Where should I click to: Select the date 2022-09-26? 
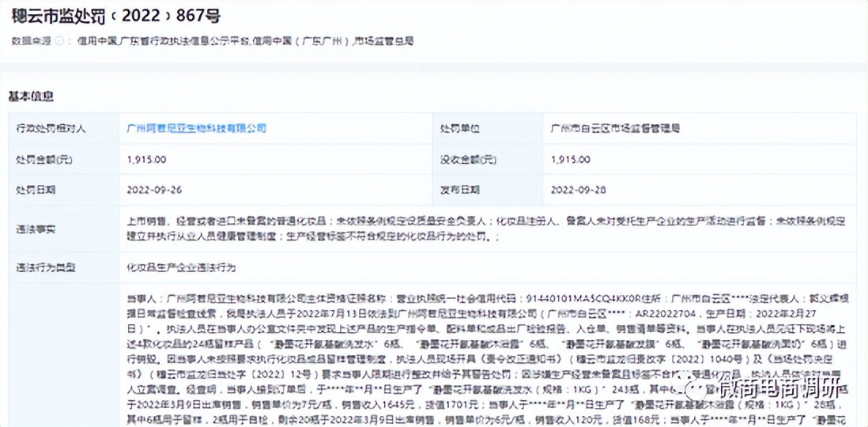click(x=154, y=190)
